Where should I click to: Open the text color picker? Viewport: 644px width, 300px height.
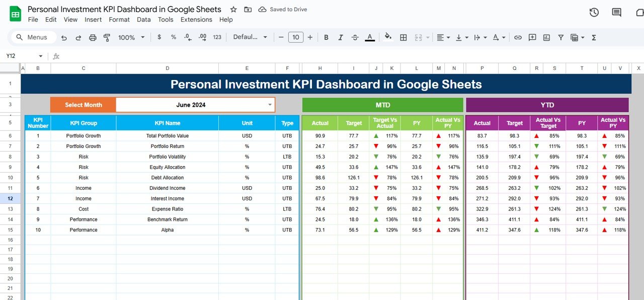point(369,37)
